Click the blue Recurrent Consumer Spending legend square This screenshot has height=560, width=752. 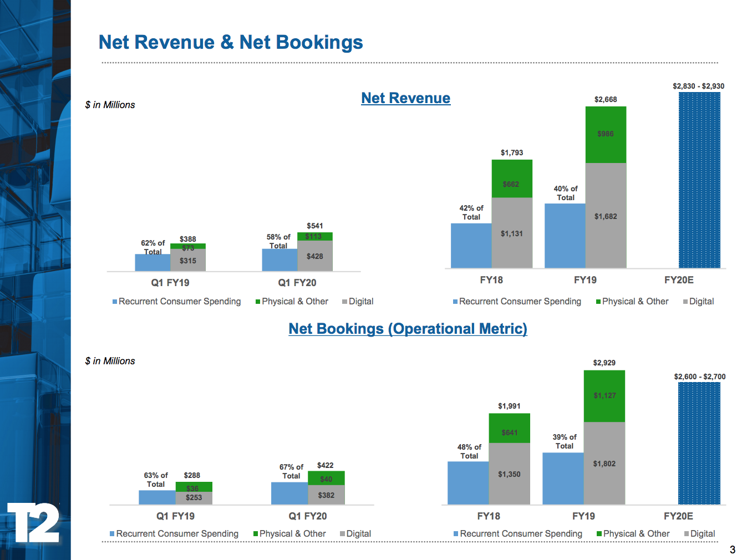coord(115,301)
